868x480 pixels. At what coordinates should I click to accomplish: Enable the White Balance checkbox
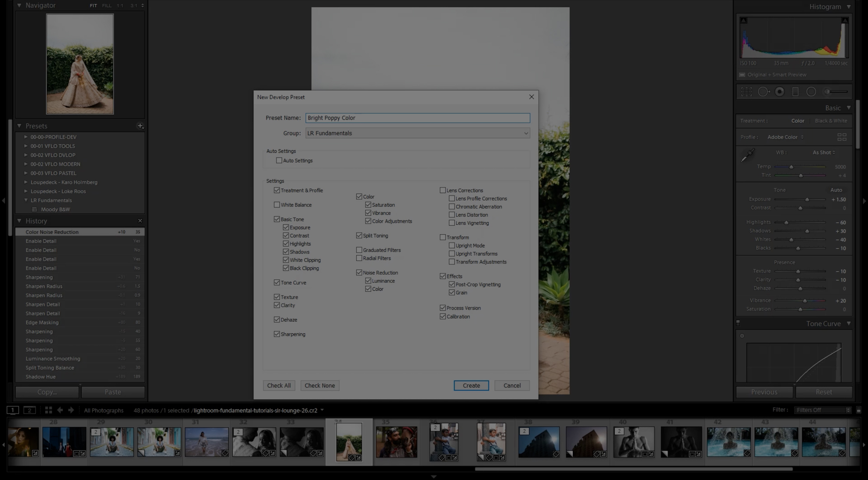pos(277,205)
